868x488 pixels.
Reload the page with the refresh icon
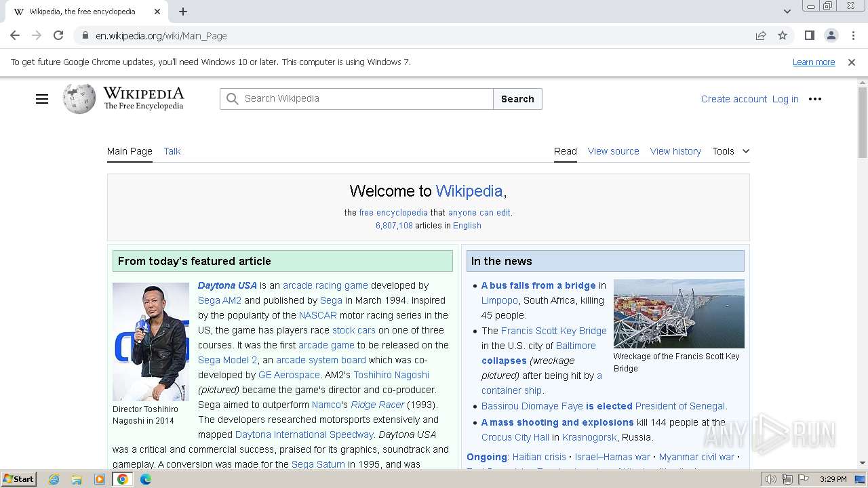(x=58, y=35)
